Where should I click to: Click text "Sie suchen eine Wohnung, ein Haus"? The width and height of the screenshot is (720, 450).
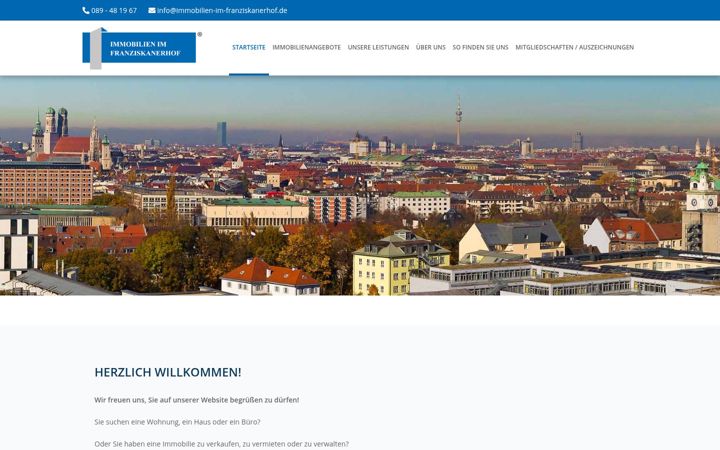[x=152, y=422]
